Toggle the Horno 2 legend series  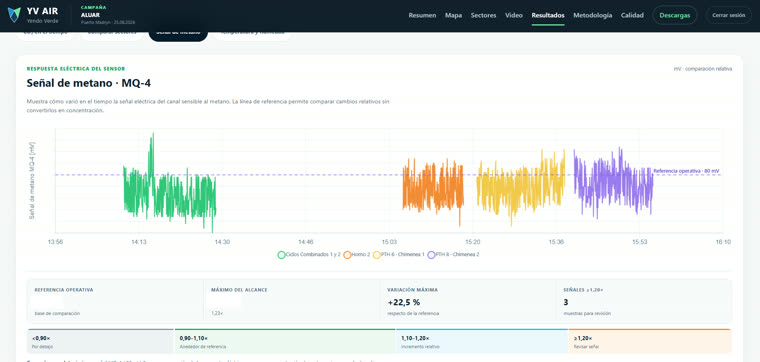[357, 254]
